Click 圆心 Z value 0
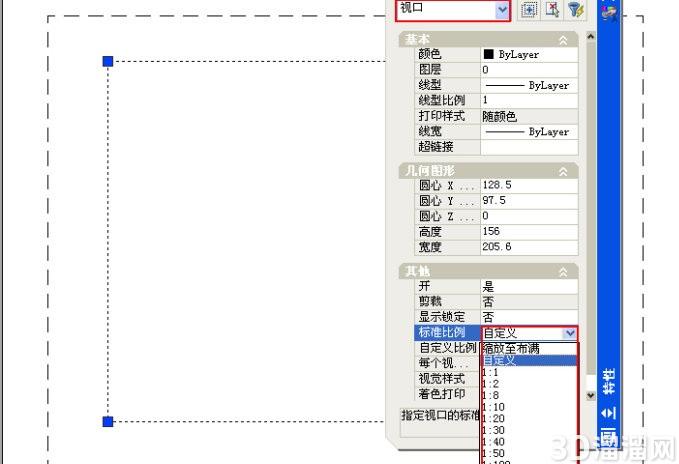 (x=529, y=216)
